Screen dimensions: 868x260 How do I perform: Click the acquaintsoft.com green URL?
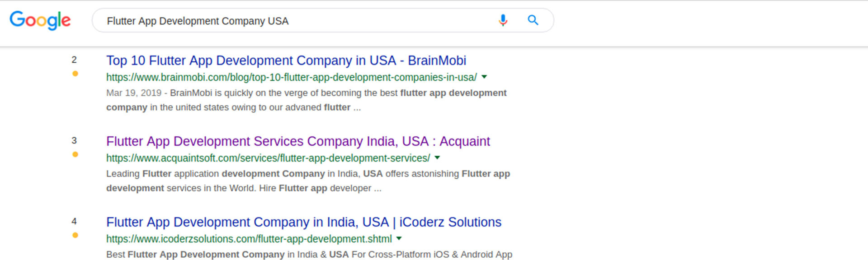pos(268,158)
